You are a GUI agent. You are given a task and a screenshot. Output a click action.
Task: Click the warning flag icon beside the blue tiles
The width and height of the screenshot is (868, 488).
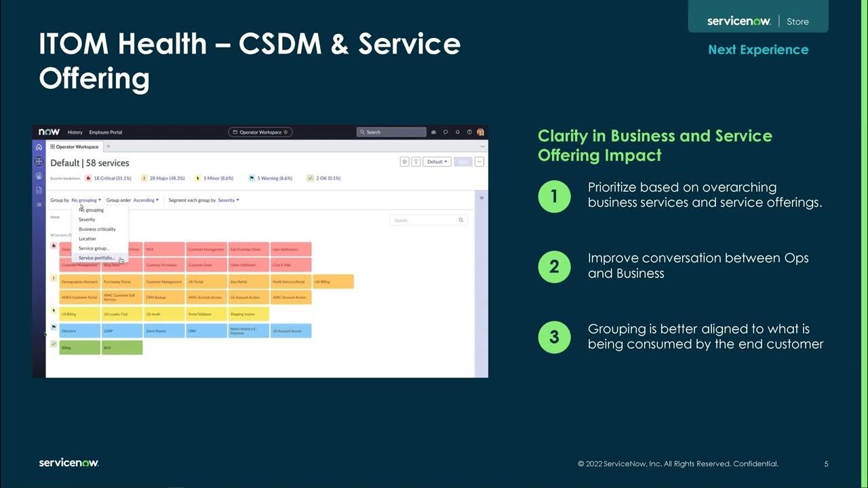coord(54,327)
